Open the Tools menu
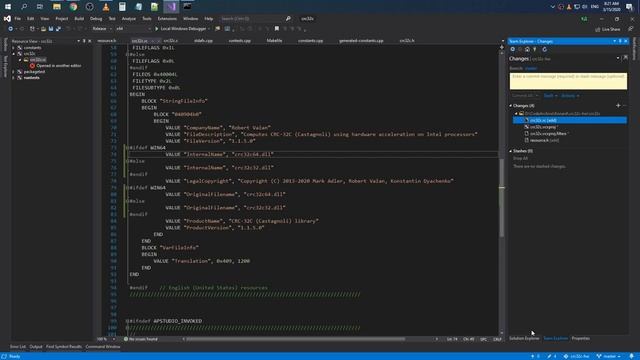 click(147, 19)
